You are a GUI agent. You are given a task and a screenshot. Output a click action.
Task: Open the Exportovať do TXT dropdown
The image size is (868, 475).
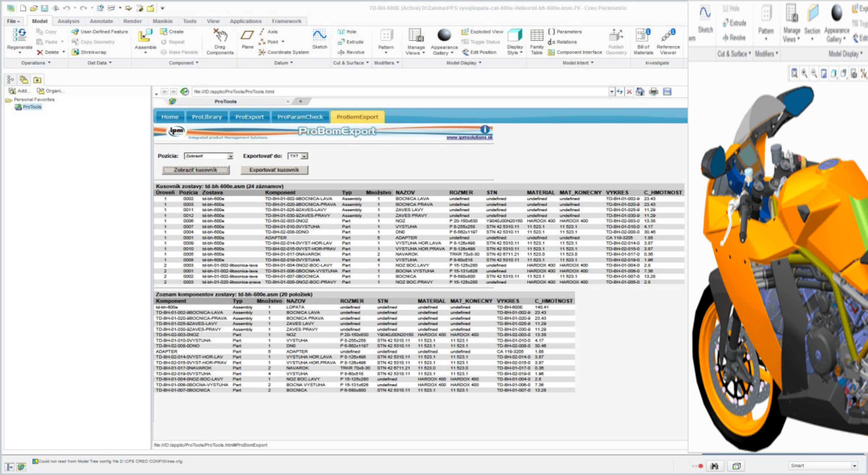[297, 156]
